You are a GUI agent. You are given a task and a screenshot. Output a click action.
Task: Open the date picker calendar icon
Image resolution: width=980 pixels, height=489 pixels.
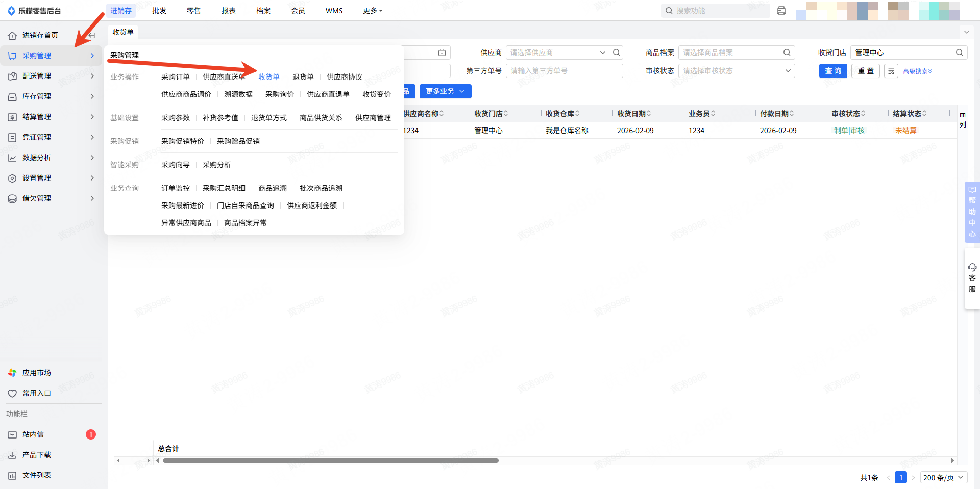442,53
